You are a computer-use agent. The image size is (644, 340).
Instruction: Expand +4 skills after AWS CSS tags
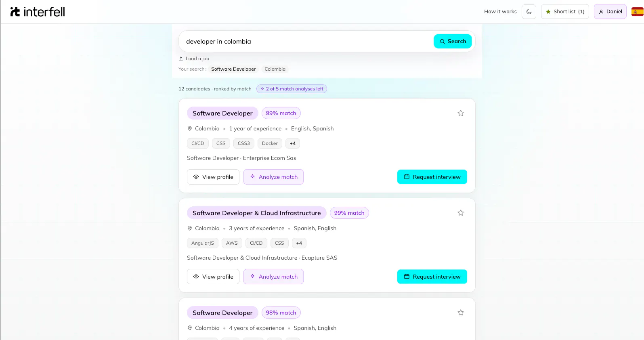tap(299, 243)
